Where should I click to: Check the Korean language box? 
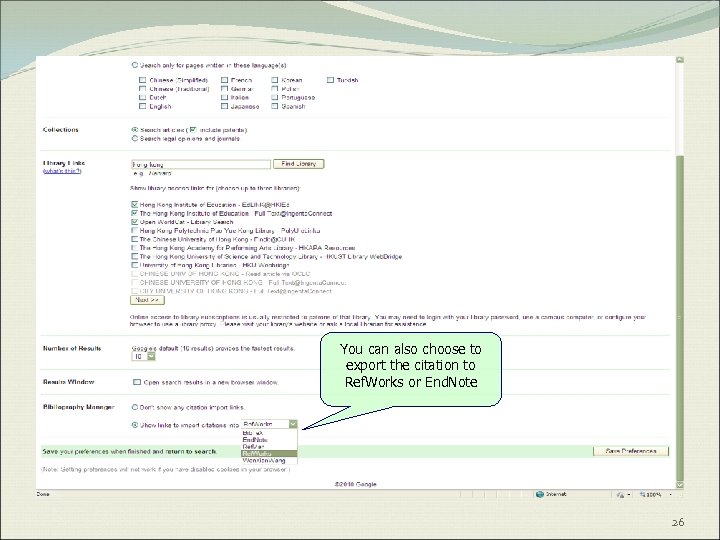coord(275,80)
